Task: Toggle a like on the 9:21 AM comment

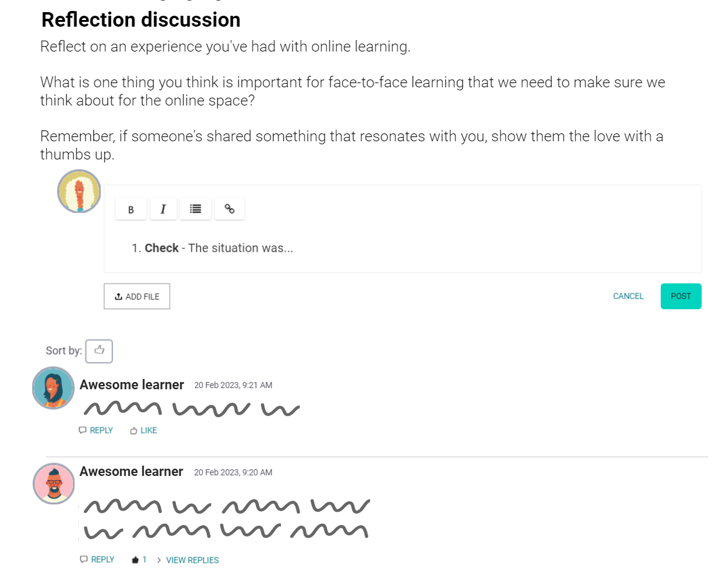Action: [x=143, y=430]
